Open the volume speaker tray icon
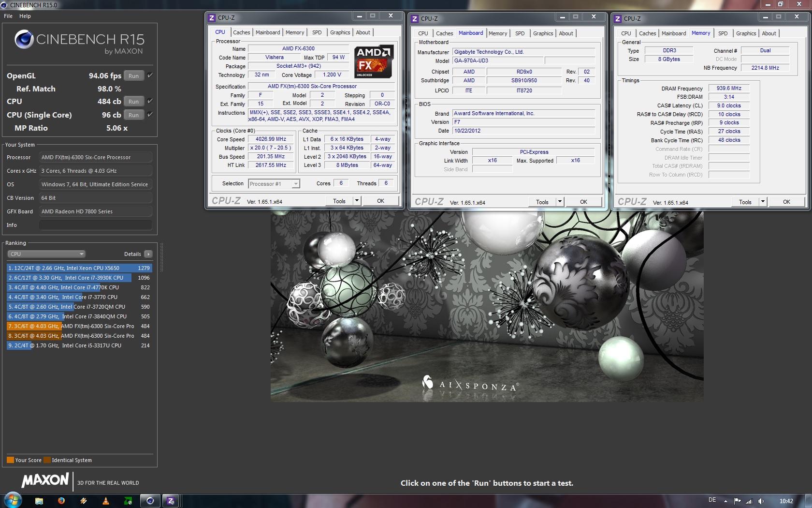This screenshot has height=508, width=812. 761,501
